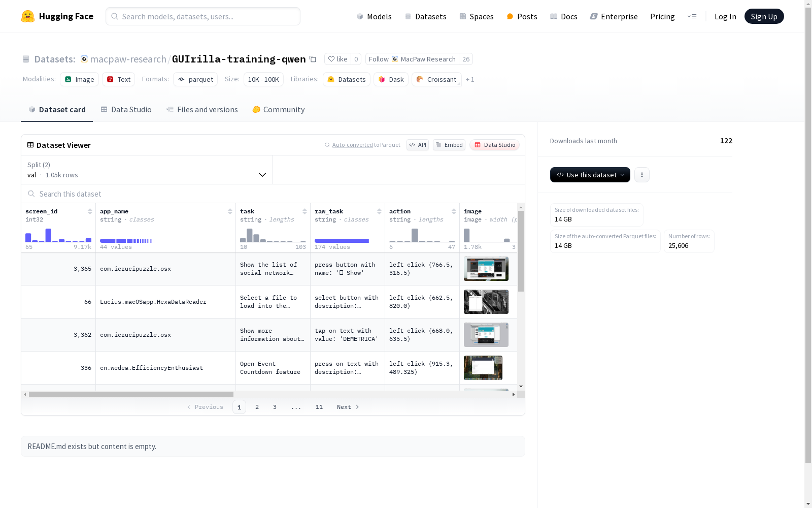Open the Docs menu item
This screenshot has height=508, width=812.
point(564,16)
